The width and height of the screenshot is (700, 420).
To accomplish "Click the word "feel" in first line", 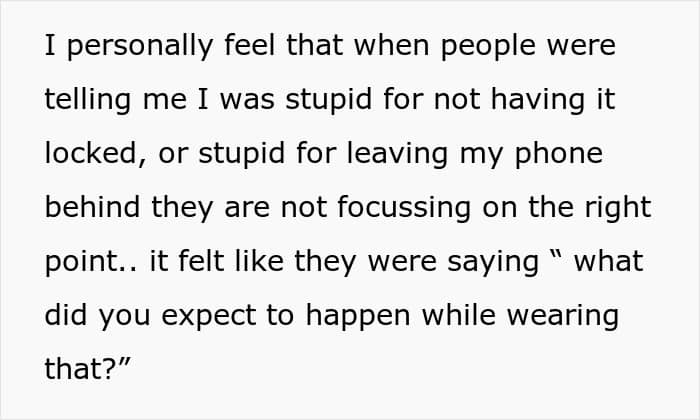I will click(250, 45).
